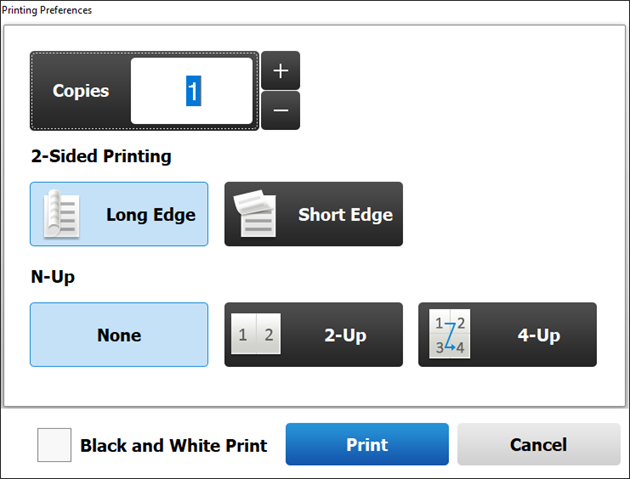The image size is (630, 479).
Task: Cancel the printing preferences dialog
Action: tap(539, 444)
